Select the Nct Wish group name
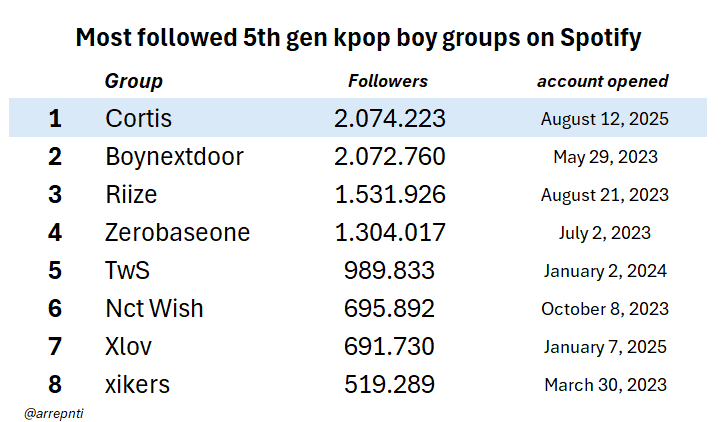 pyautogui.click(x=153, y=308)
